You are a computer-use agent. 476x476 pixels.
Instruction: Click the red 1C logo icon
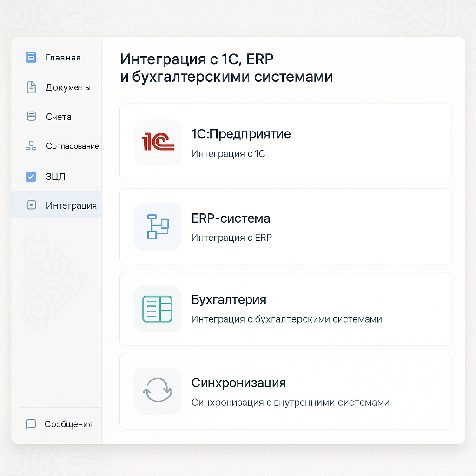tap(158, 142)
